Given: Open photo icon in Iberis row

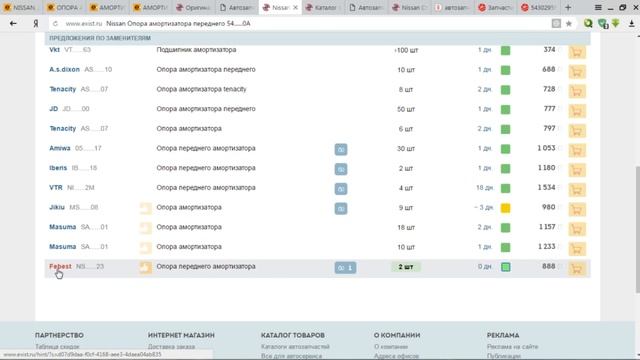Looking at the screenshot, I should (341, 169).
